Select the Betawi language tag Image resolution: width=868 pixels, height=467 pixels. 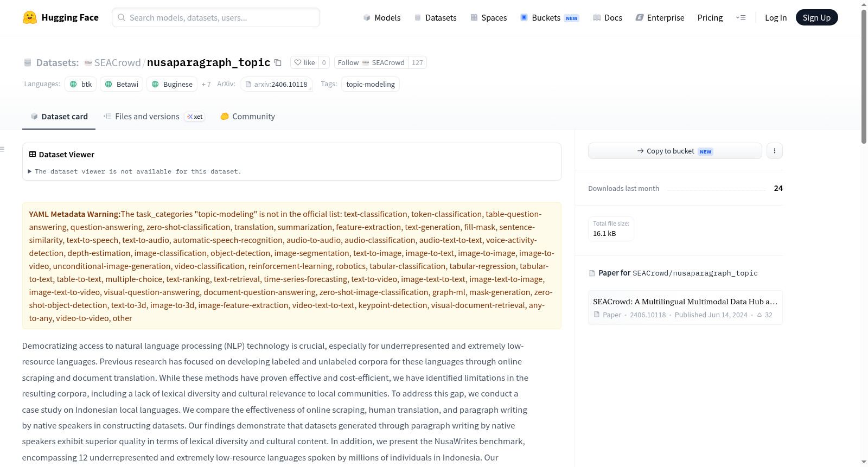[122, 84]
